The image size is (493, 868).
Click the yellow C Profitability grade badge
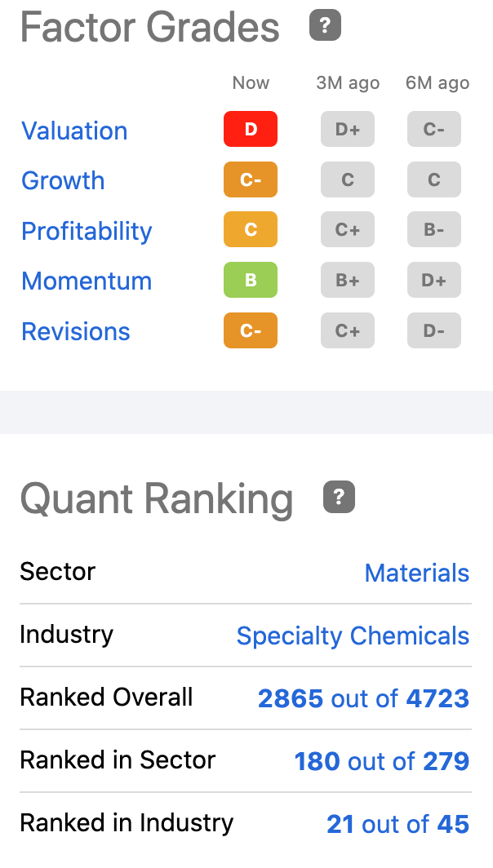(250, 229)
